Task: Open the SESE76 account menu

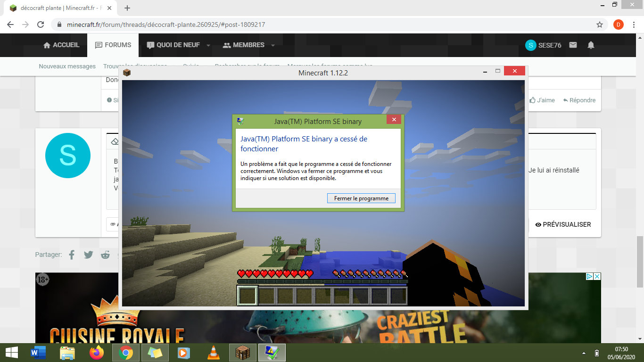Action: click(543, 45)
